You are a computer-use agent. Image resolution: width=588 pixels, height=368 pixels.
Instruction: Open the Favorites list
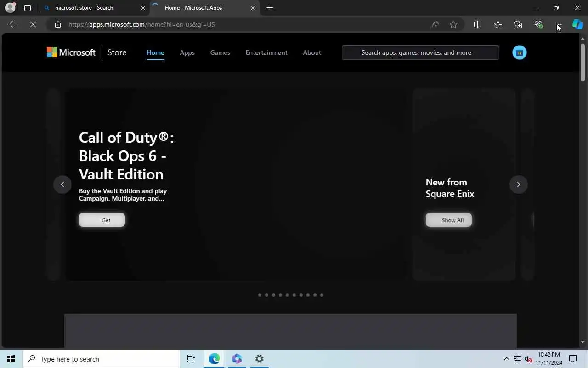[x=498, y=24]
